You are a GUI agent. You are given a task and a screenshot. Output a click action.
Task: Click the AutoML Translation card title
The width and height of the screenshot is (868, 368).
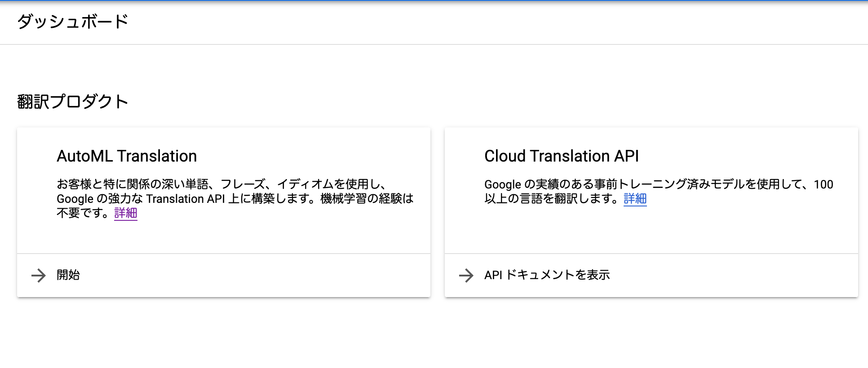[x=127, y=156]
